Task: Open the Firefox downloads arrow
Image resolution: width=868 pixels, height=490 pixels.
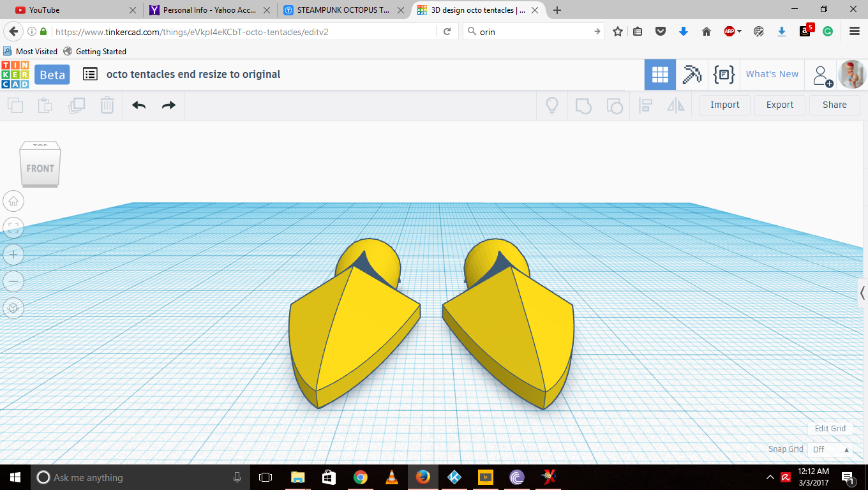Action: click(x=684, y=31)
